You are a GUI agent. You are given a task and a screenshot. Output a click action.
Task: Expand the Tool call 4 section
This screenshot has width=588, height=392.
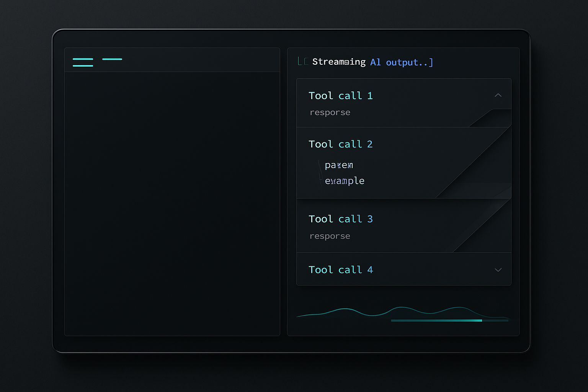(x=498, y=270)
